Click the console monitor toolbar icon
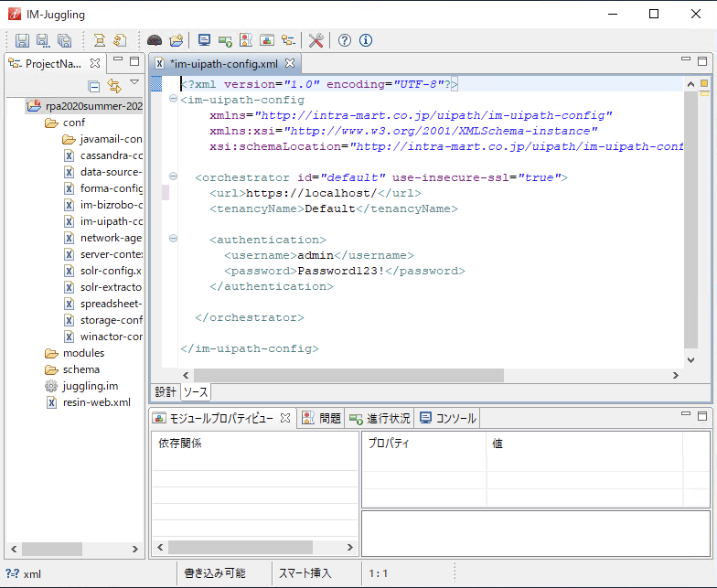The image size is (717, 588). [x=204, y=40]
